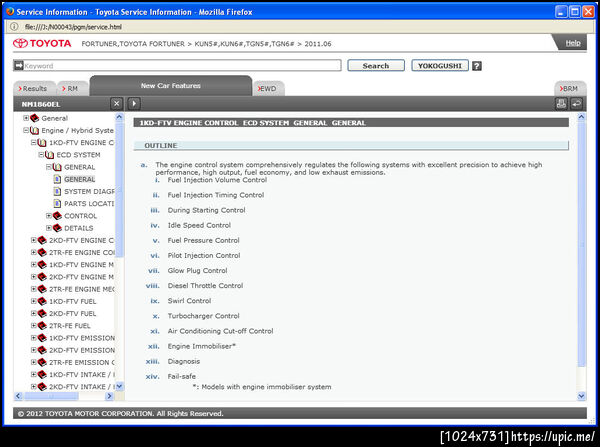The height and width of the screenshot is (447, 600).
Task: Select the New Car Features tab
Action: 171,86
